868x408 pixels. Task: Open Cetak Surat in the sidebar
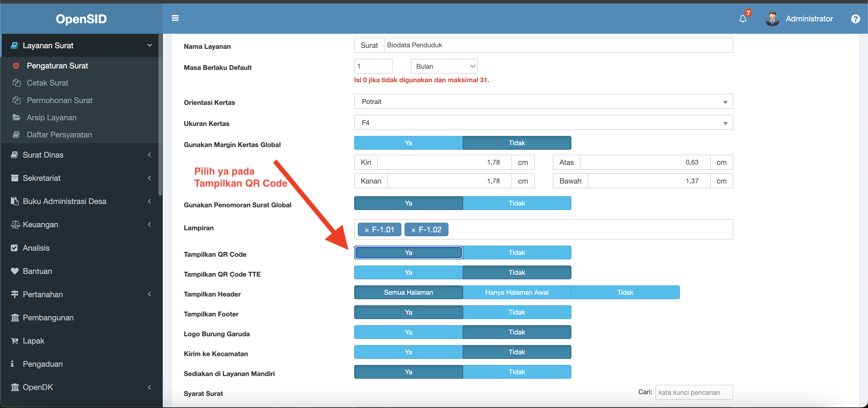pyautogui.click(x=48, y=83)
